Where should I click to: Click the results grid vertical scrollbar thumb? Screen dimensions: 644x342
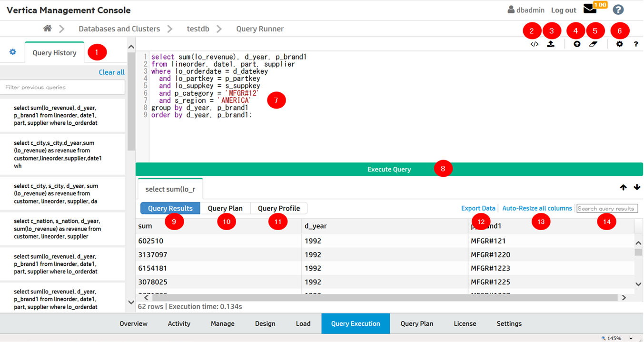(x=639, y=252)
